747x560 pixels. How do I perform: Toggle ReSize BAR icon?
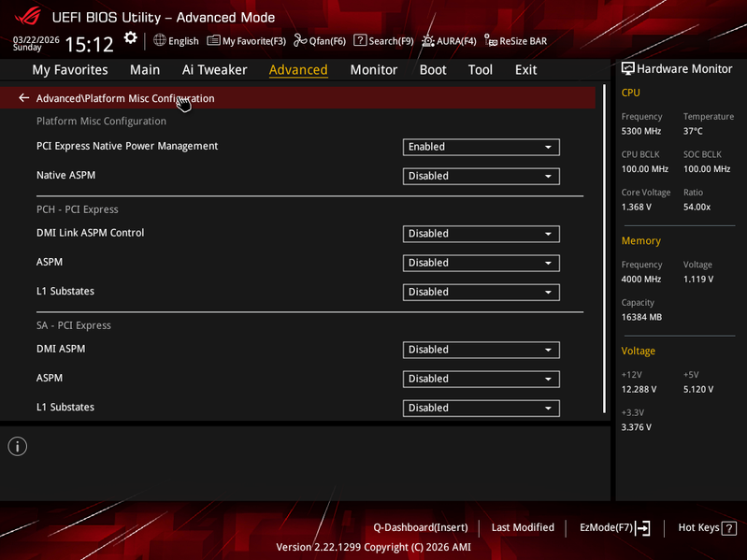(x=491, y=40)
